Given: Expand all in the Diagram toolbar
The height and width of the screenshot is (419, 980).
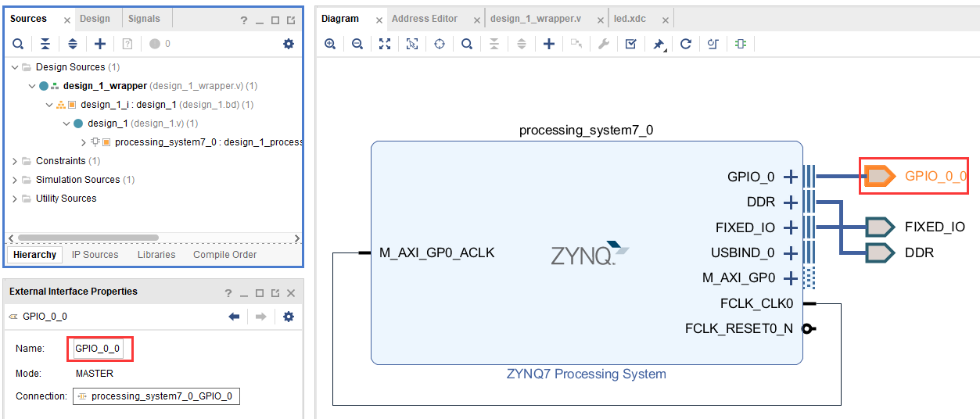Looking at the screenshot, I should [x=522, y=45].
